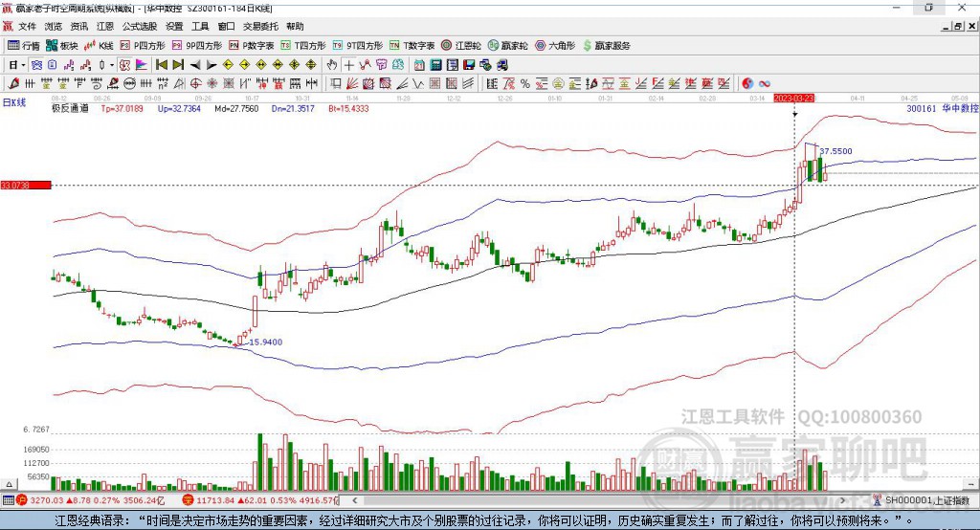Open the 六角形 hexagon tool

(x=555, y=46)
